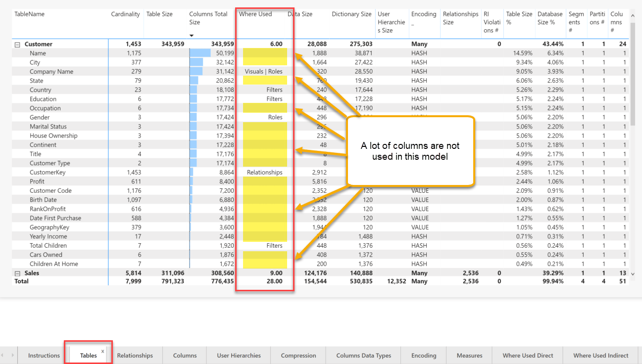Select the Company Name row
This screenshot has height=364, width=642.
51,72
